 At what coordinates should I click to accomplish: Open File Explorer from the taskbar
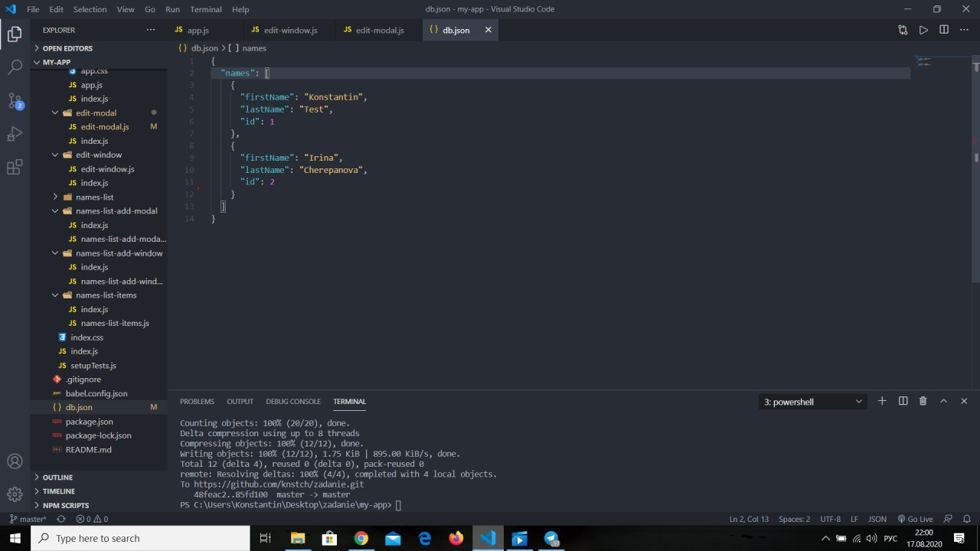297,538
